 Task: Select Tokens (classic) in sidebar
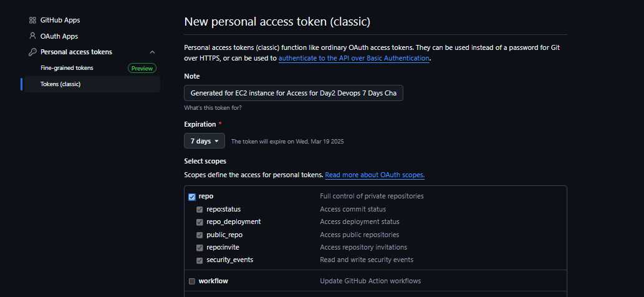coord(92,84)
